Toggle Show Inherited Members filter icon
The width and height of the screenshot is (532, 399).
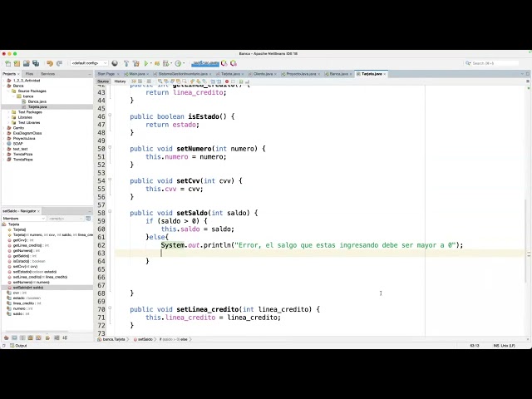pos(6,337)
